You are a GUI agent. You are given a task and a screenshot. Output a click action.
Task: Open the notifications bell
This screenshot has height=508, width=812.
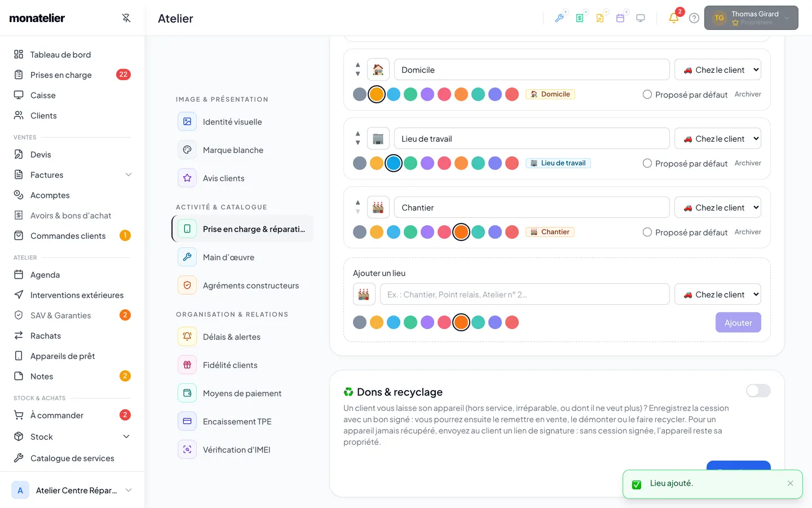click(x=674, y=18)
